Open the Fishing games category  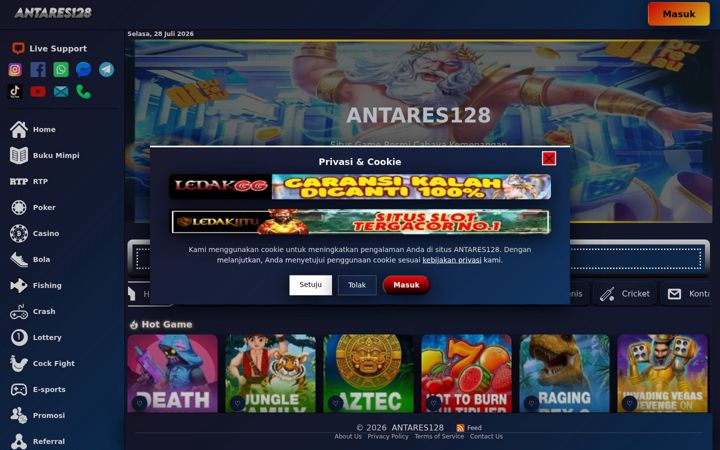tap(36, 285)
